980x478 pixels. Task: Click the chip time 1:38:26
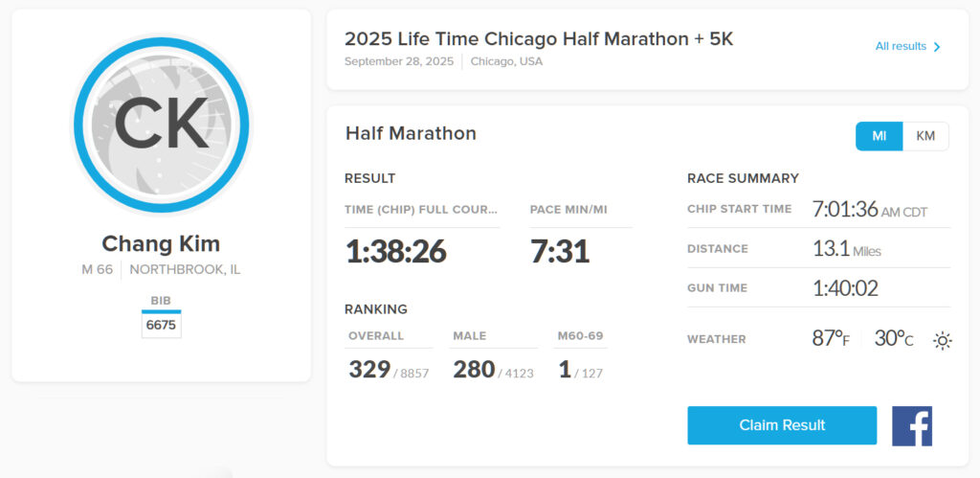click(395, 251)
